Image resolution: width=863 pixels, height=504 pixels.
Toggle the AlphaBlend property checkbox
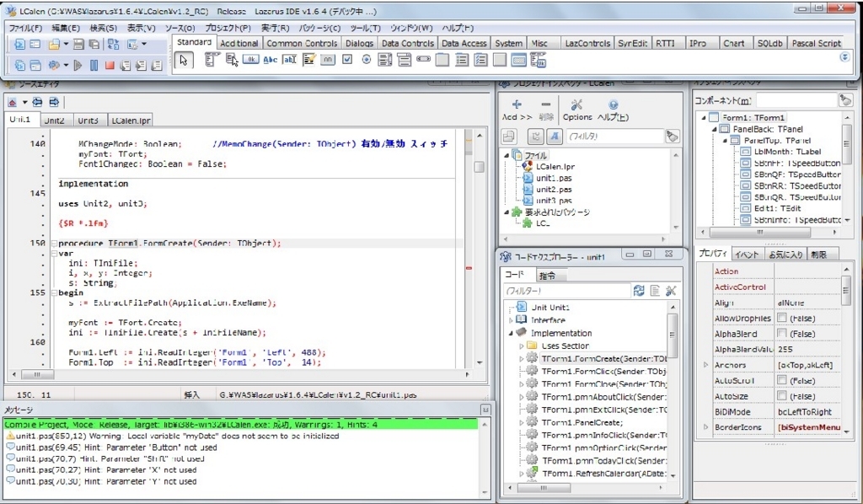pyautogui.click(x=781, y=334)
